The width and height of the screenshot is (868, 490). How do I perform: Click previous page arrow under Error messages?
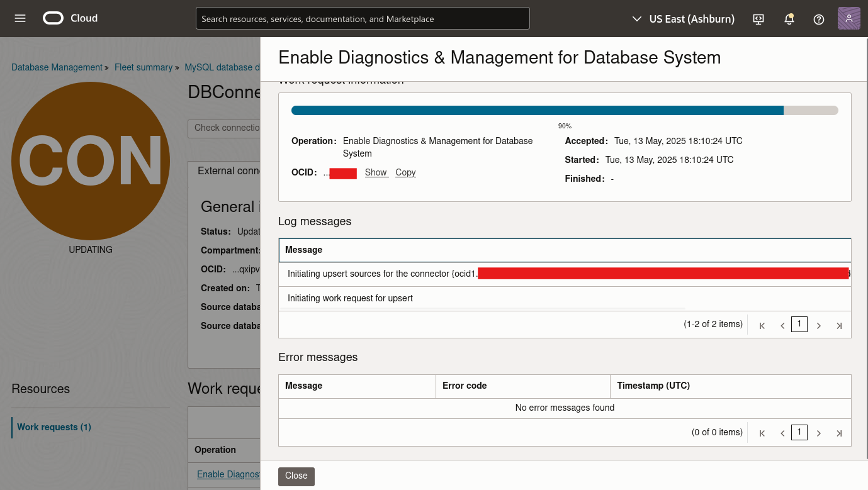tap(782, 433)
